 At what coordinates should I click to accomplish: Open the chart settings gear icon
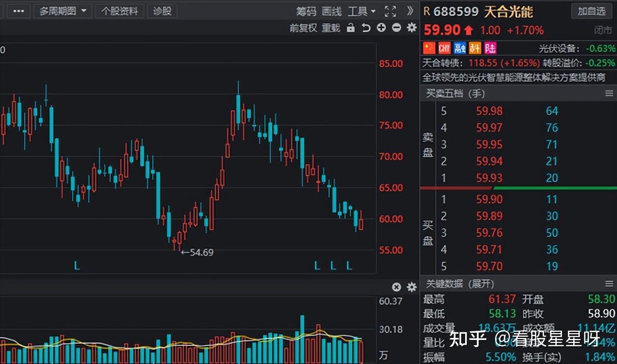pos(412,27)
